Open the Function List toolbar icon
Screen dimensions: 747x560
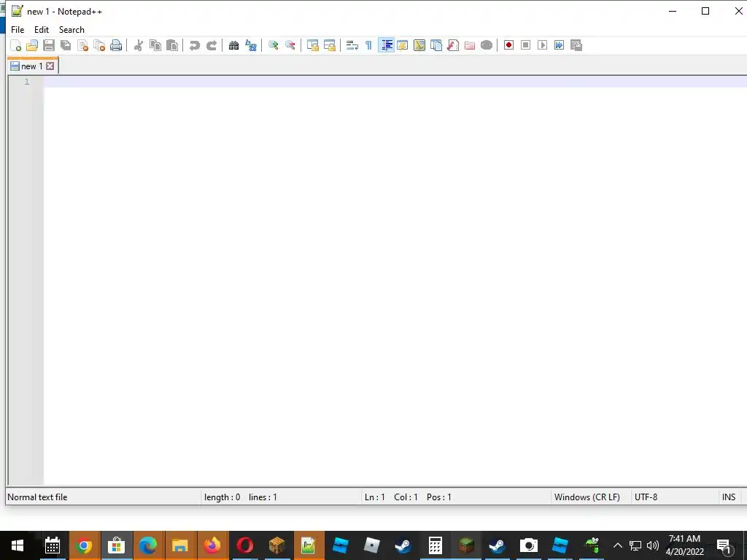(453, 45)
